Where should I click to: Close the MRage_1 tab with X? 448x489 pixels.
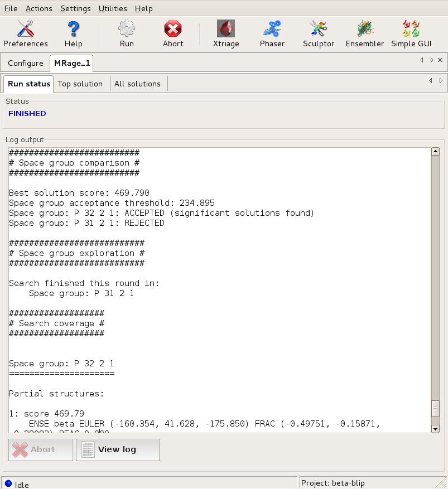(440, 60)
